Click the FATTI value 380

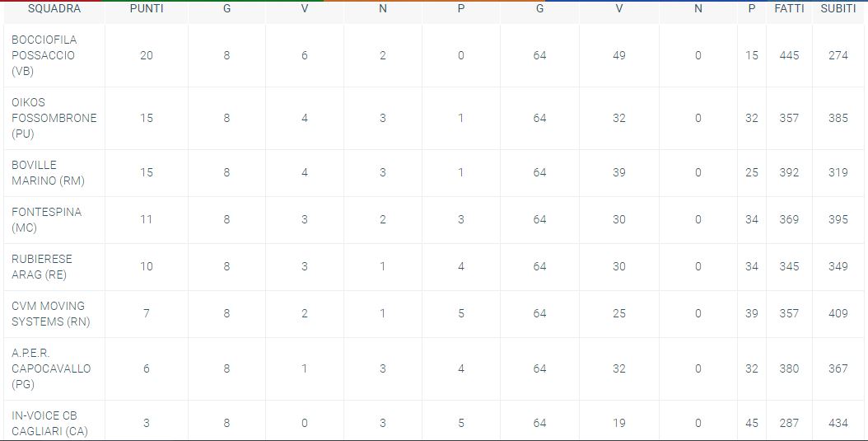coord(790,368)
